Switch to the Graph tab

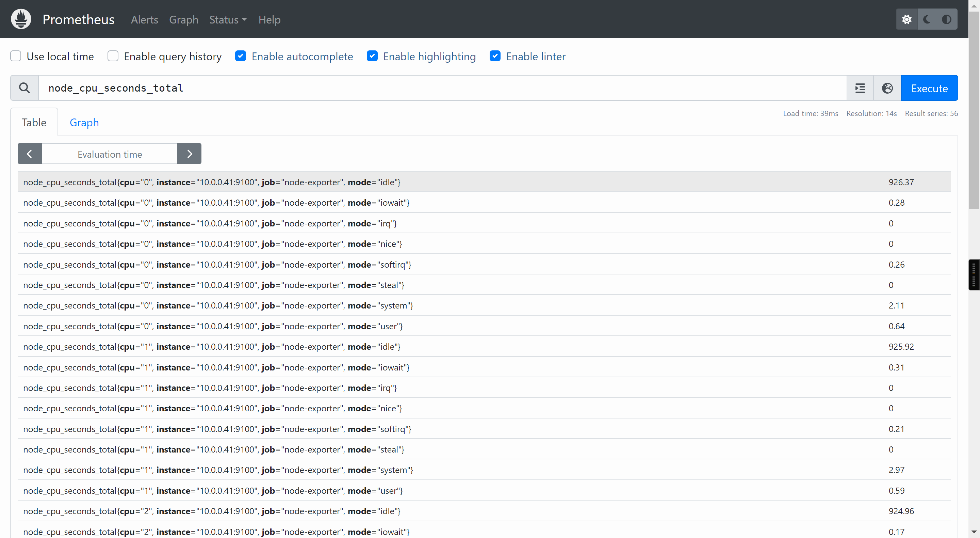(x=84, y=123)
